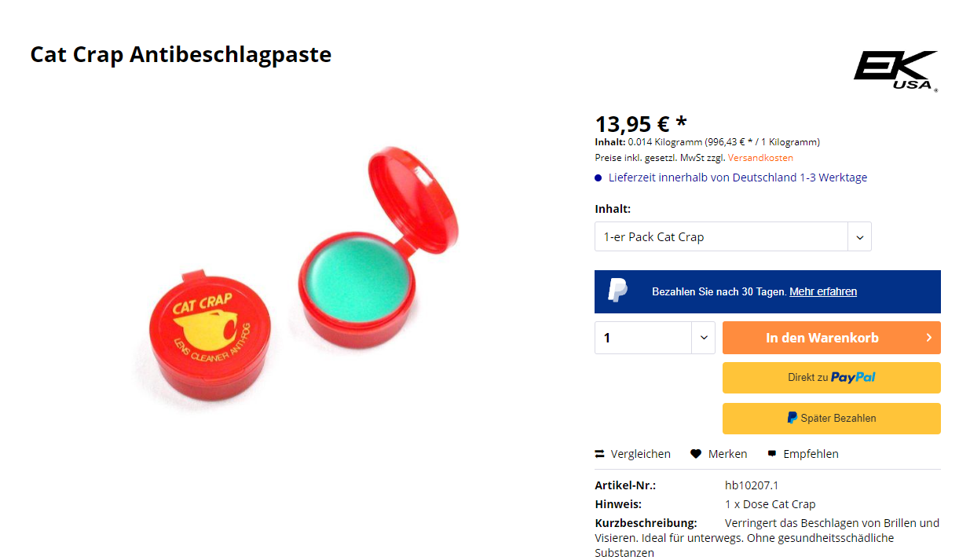Image resolution: width=959 pixels, height=560 pixels.
Task: Click the Inhalt dropdown arrow
Action: (x=859, y=236)
